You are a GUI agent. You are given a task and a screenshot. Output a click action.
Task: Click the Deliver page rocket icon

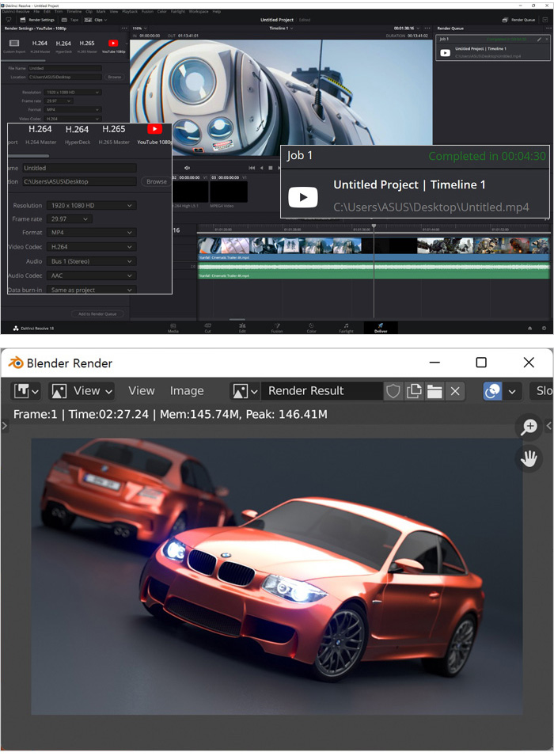[x=381, y=326]
